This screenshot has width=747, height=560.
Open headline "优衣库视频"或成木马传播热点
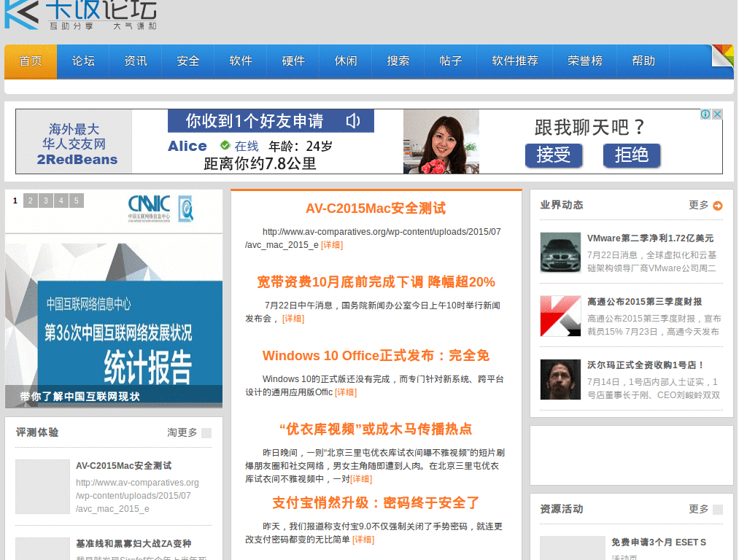click(376, 429)
